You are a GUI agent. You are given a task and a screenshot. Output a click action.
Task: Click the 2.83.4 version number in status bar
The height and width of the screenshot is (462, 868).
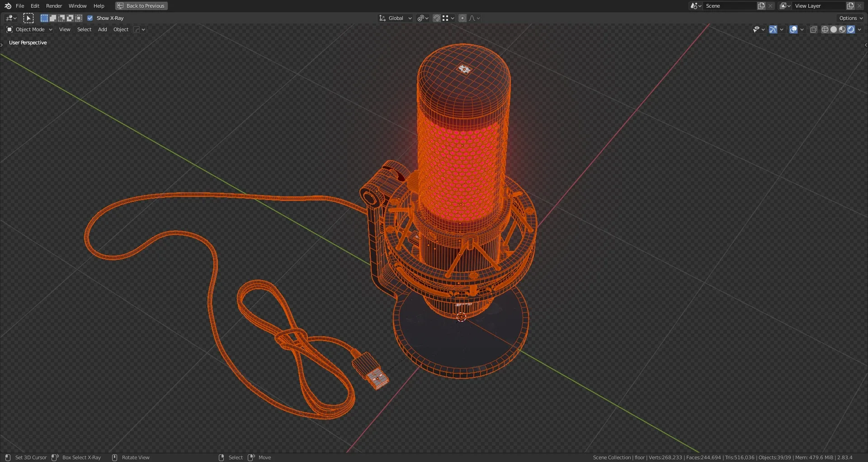[x=844, y=457]
